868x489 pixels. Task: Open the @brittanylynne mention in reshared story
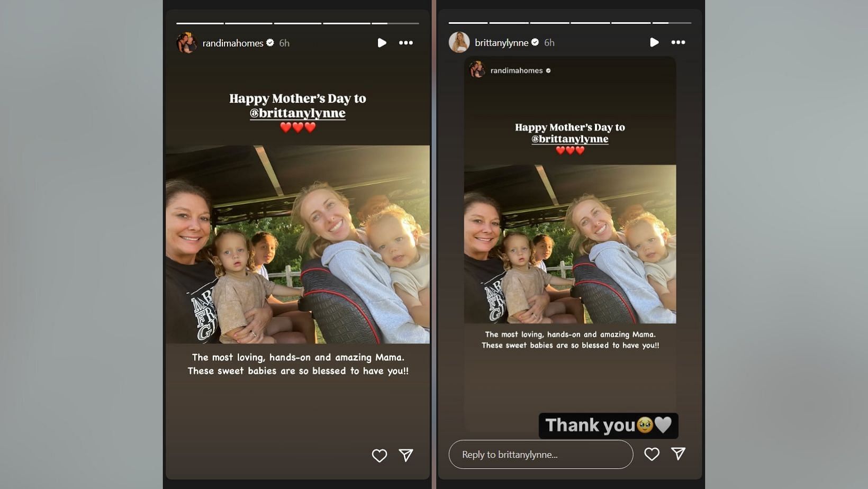pyautogui.click(x=570, y=139)
